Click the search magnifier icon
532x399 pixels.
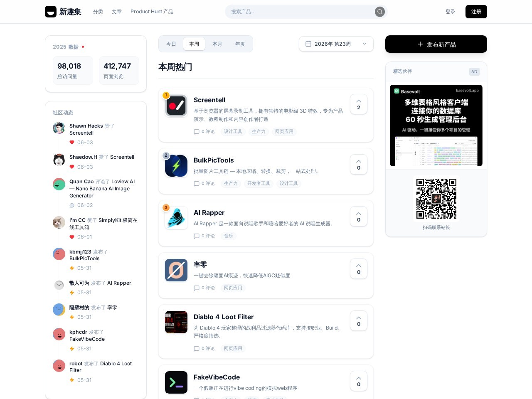(380, 12)
